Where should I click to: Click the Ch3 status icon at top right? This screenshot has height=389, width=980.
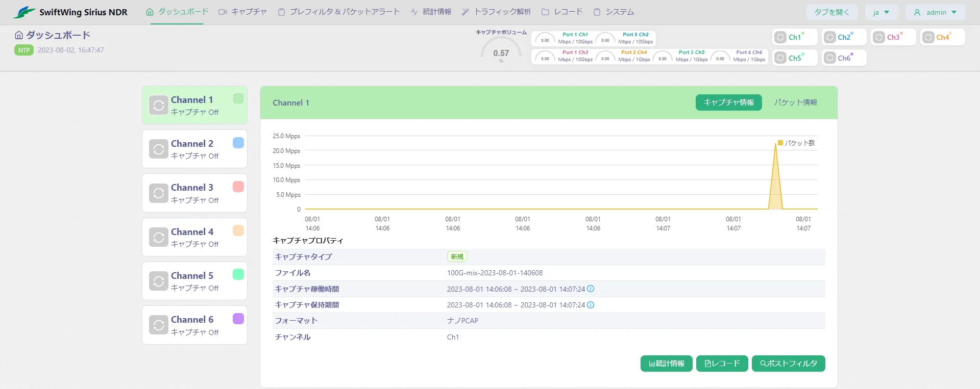tap(879, 37)
